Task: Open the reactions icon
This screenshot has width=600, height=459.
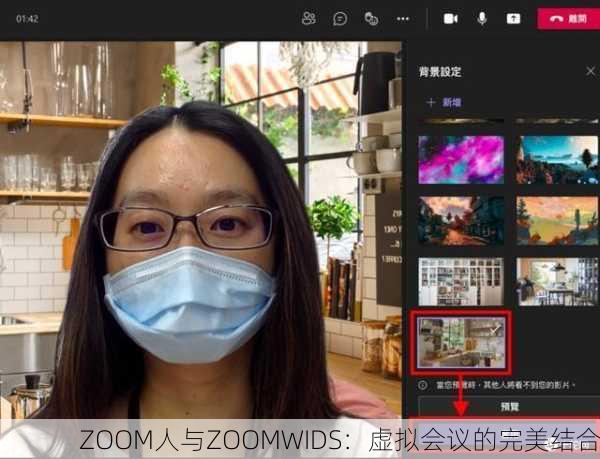Action: click(371, 18)
